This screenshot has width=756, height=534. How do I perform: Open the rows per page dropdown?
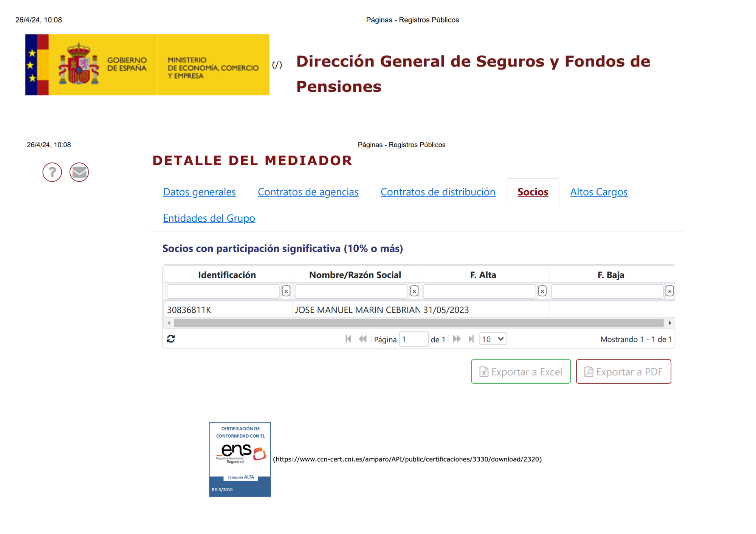pyautogui.click(x=493, y=339)
